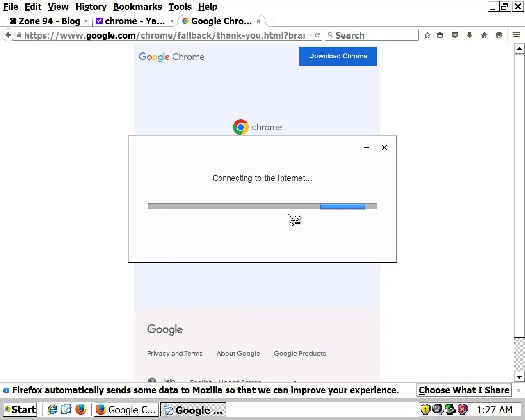Click the Firefox back arrow button
This screenshot has width=525, height=420.
(x=8, y=35)
